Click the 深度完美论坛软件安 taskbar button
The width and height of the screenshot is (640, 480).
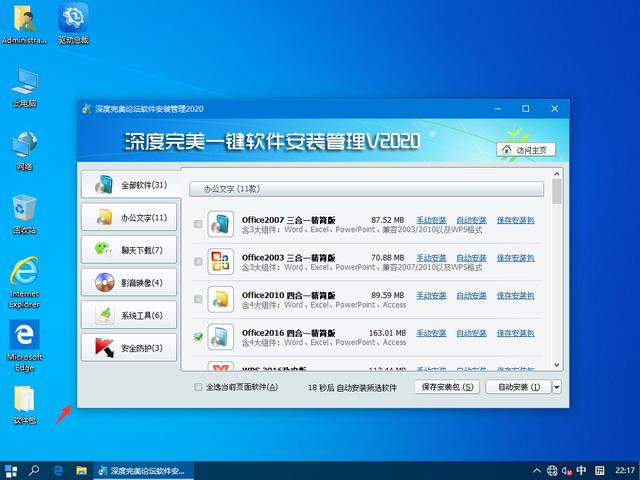[144, 471]
